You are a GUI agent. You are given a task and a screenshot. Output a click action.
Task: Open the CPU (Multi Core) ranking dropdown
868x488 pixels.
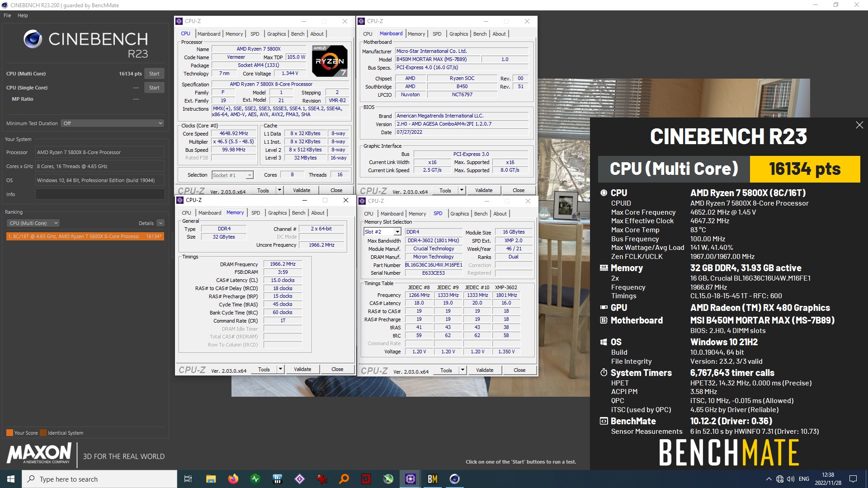coord(33,223)
